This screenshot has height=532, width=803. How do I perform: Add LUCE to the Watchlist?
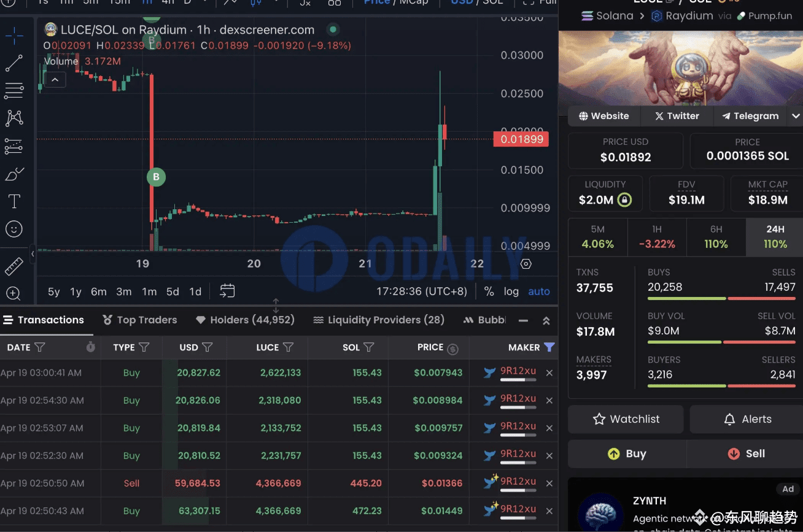click(626, 419)
